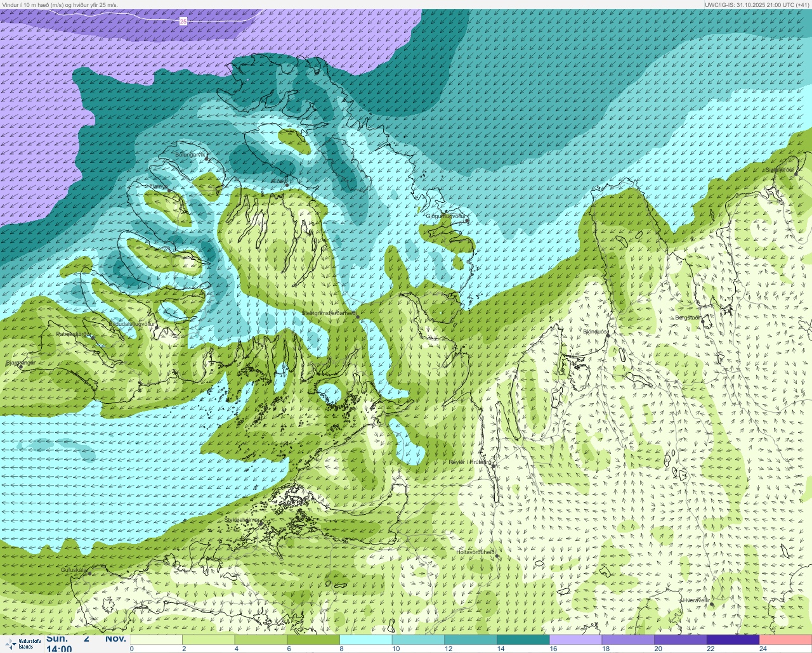Image resolution: width=812 pixels, height=653 pixels.
Task: Click the Hveravellir station dot marker
Action: pos(712,604)
